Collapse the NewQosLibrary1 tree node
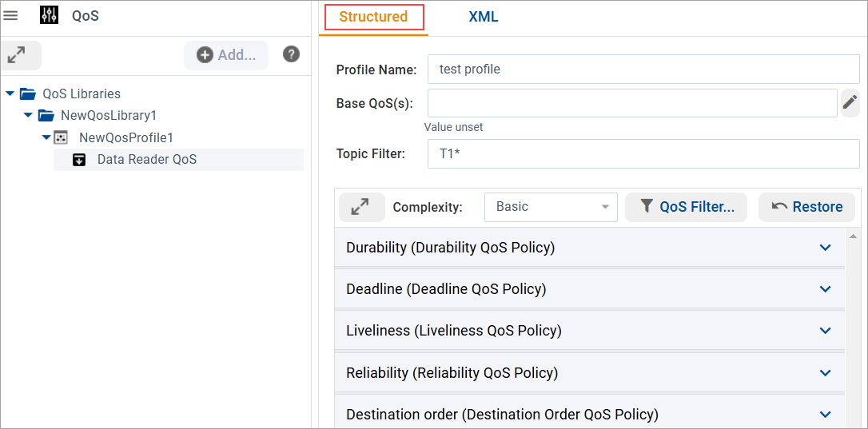868x429 pixels. pos(28,116)
